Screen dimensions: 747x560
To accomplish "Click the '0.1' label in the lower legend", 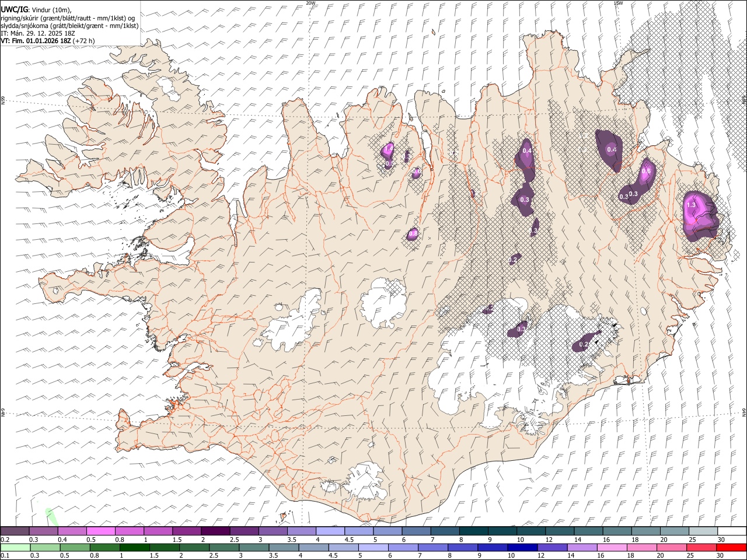I will tap(5, 555).
